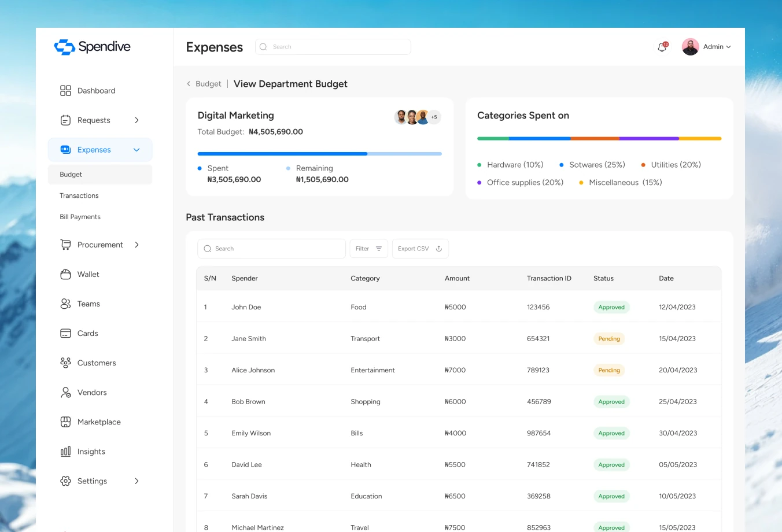Click the Settings gear icon
782x532 pixels.
pyautogui.click(x=65, y=481)
